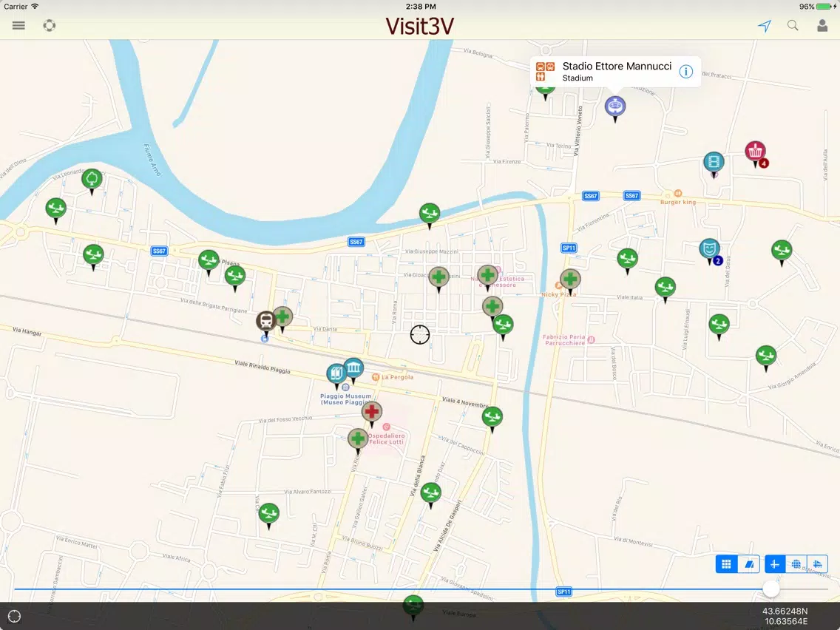The height and width of the screenshot is (630, 840).
Task: Open the search magnifier
Action: click(793, 25)
